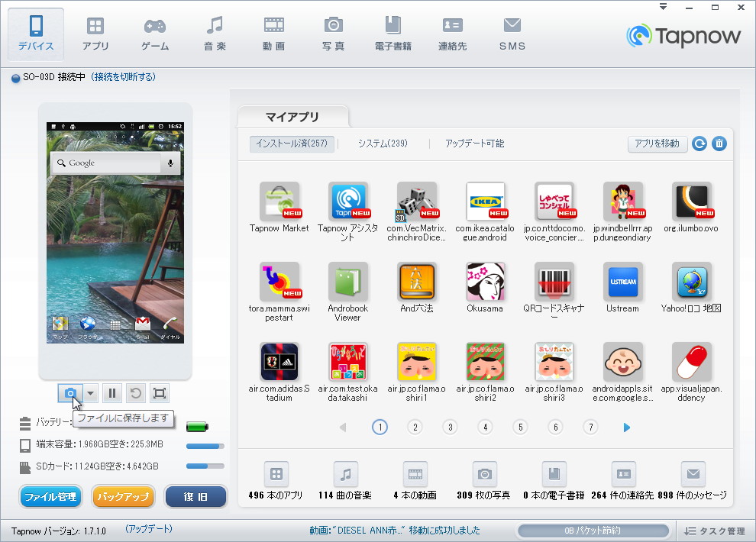756x542 pixels.
Task: Click the mirrored phone screen preview
Action: pyautogui.click(x=115, y=232)
